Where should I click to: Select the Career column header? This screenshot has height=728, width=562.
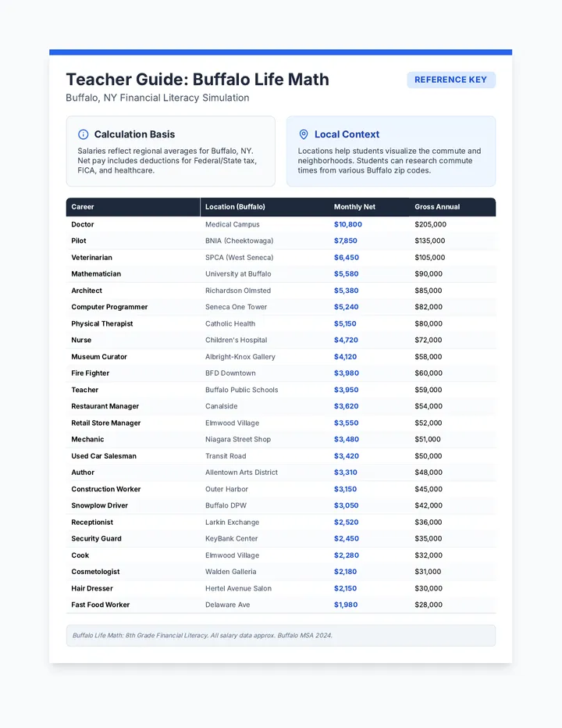[83, 207]
